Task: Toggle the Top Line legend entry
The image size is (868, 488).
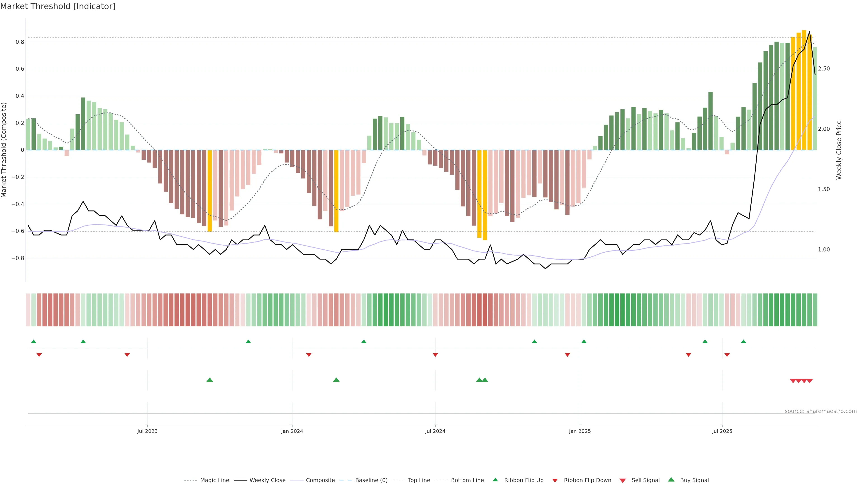Action: pos(419,480)
